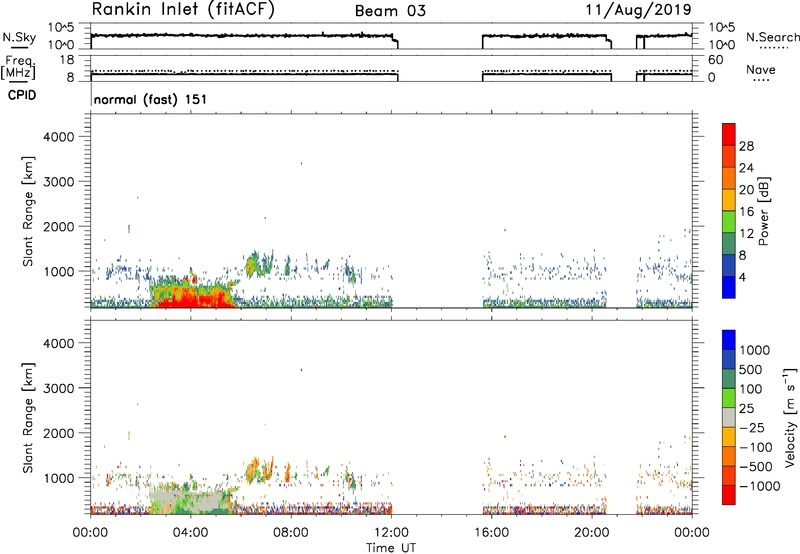800x554 pixels.
Task: Pick the Velocity segment between -1000 and -500
Action: click(x=729, y=475)
